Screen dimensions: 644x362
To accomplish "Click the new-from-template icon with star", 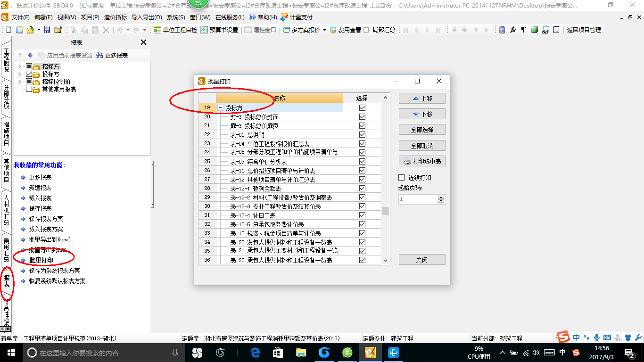I will click(x=19, y=30).
